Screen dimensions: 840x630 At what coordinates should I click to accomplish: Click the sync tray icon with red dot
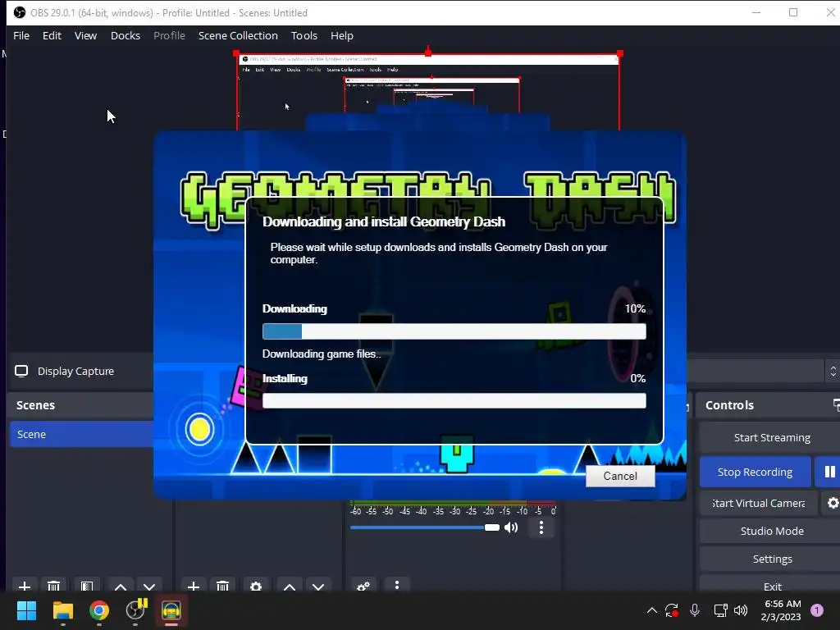(672, 610)
